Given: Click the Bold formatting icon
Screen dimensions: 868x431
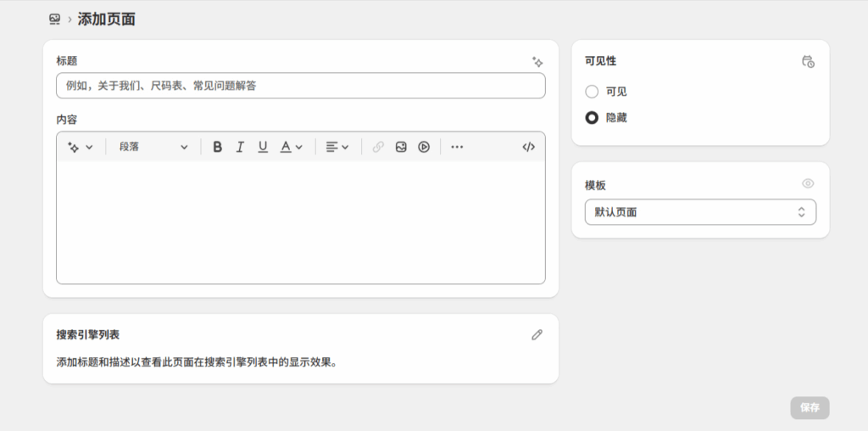Looking at the screenshot, I should [x=217, y=147].
